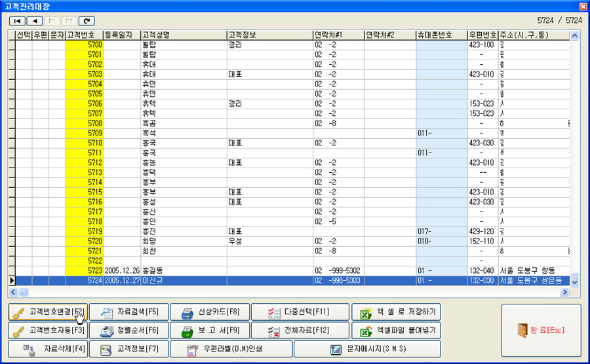Select customer number 5700 cell
The image size is (590, 364).
85,45
